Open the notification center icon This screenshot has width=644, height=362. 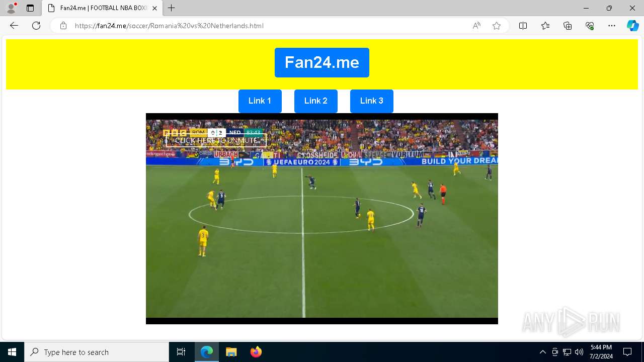[627, 352]
